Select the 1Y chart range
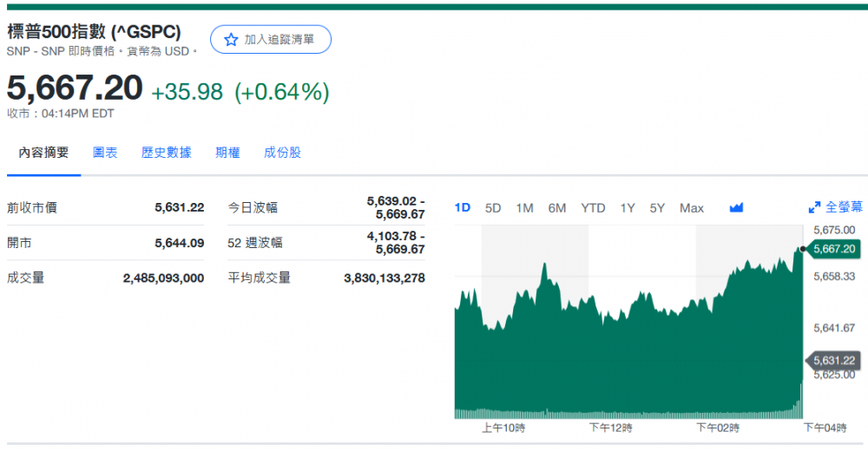868x451 pixels. click(x=628, y=207)
